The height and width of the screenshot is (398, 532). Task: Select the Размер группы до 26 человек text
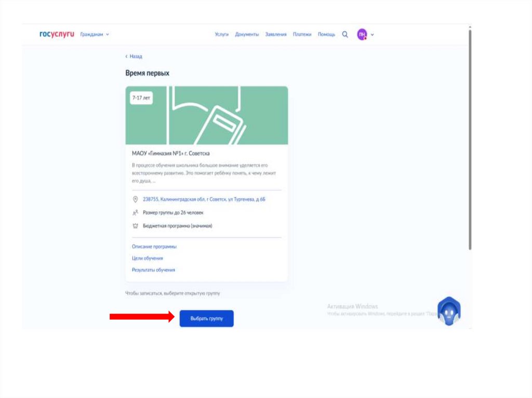coord(173,213)
